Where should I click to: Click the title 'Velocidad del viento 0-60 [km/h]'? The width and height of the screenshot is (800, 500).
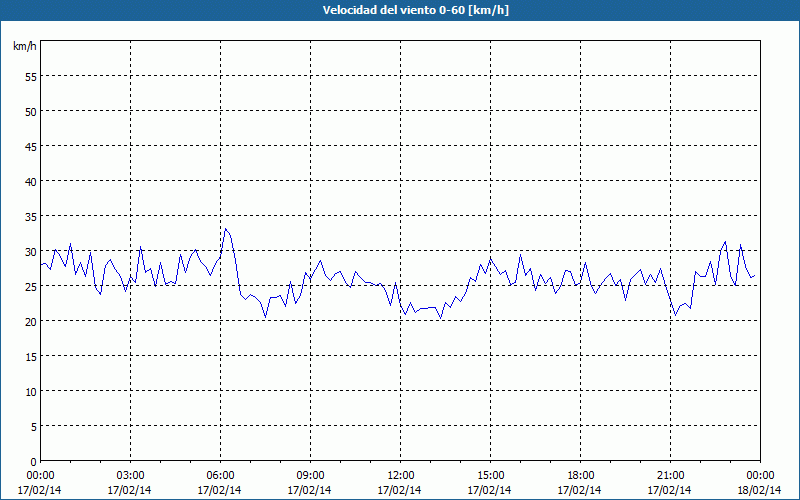[x=416, y=10]
